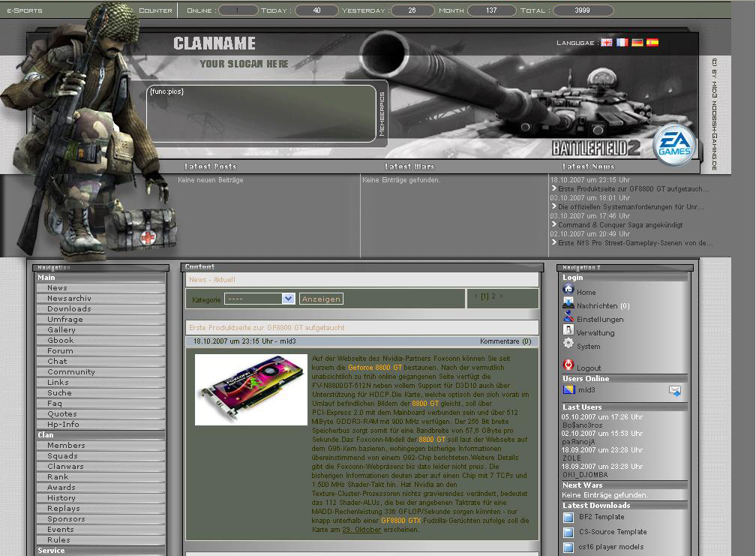Screen dimensions: 756x556
Task: Open BF2 Template download link
Action: click(x=601, y=517)
